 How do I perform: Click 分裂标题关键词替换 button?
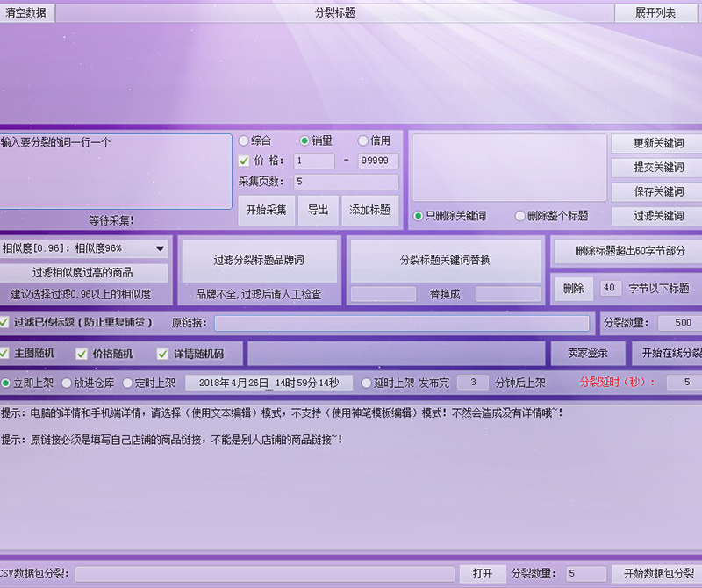(445, 260)
